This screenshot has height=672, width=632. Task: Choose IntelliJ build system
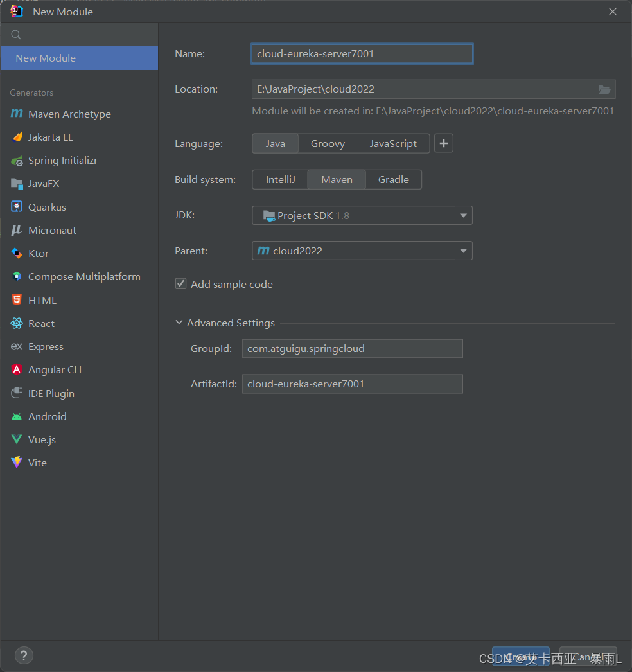click(280, 180)
